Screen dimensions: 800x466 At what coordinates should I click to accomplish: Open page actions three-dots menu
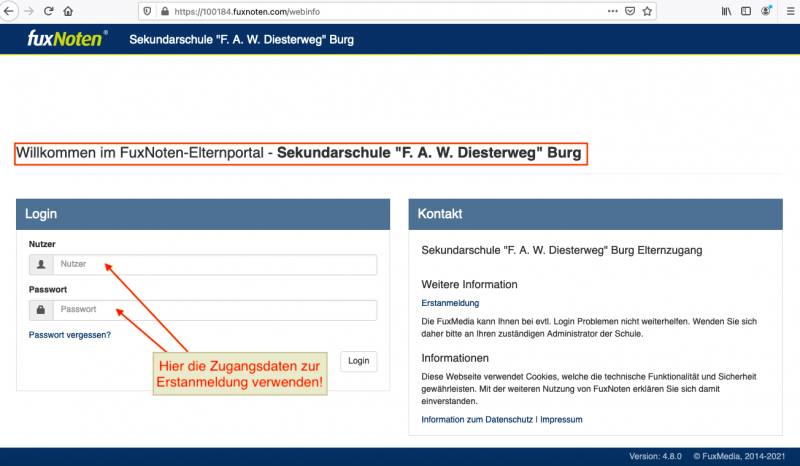tap(613, 11)
